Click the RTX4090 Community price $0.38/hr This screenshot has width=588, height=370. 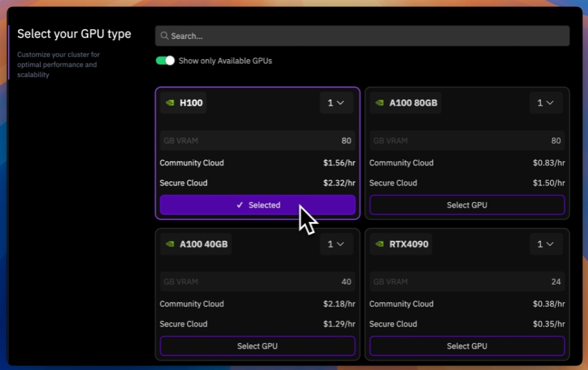pyautogui.click(x=548, y=304)
